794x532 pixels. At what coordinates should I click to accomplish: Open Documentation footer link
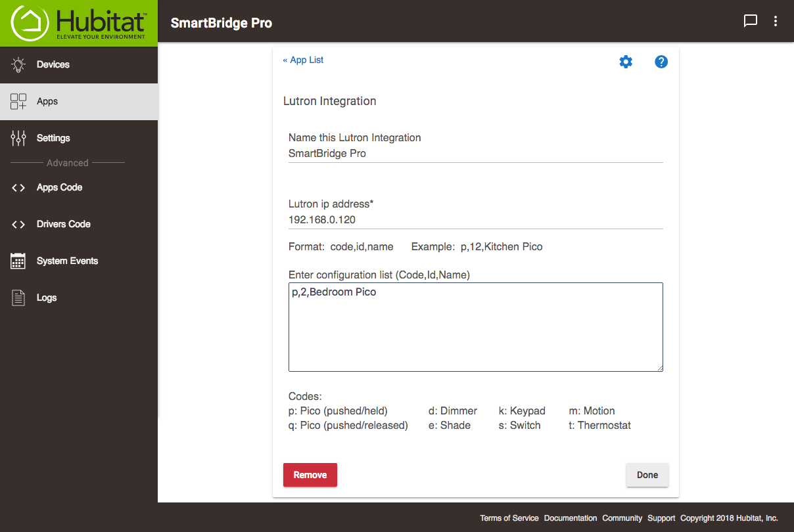point(571,518)
